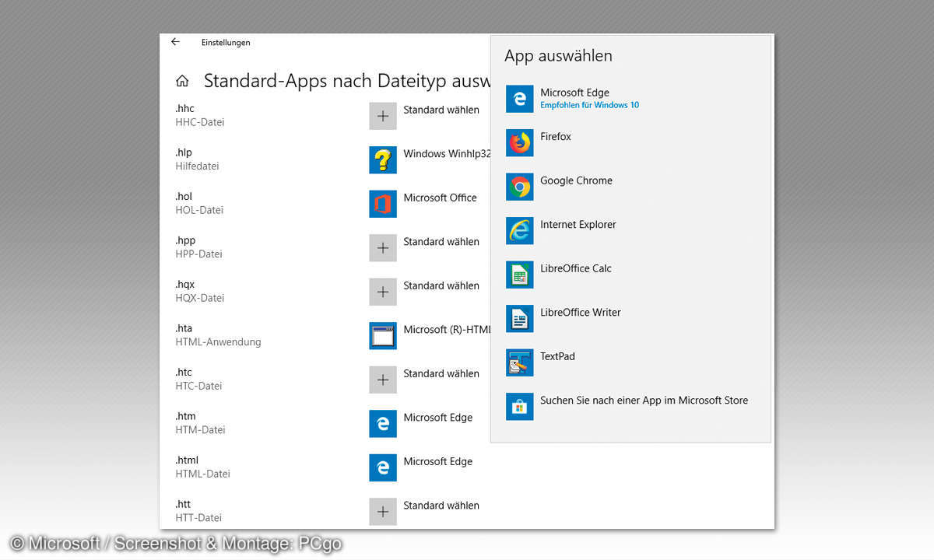Screen dimensions: 934x560
Task: Click 'Microsoft Office' label for .hol
Action: point(440,198)
